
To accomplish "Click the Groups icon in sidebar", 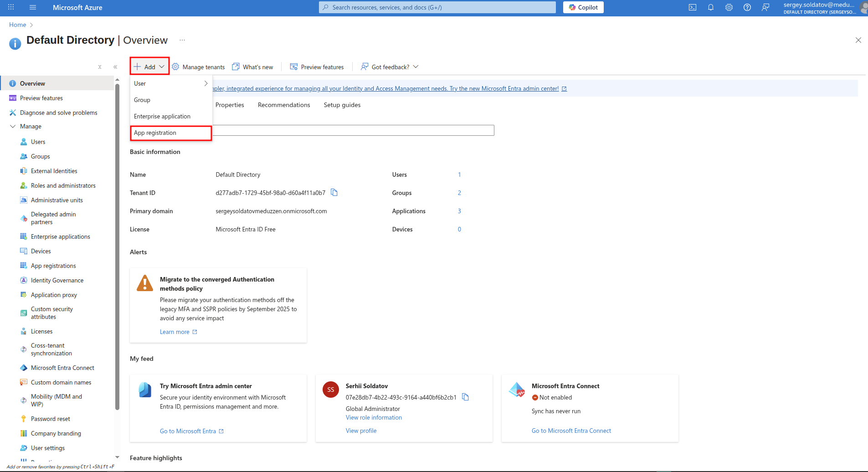I will (x=24, y=156).
